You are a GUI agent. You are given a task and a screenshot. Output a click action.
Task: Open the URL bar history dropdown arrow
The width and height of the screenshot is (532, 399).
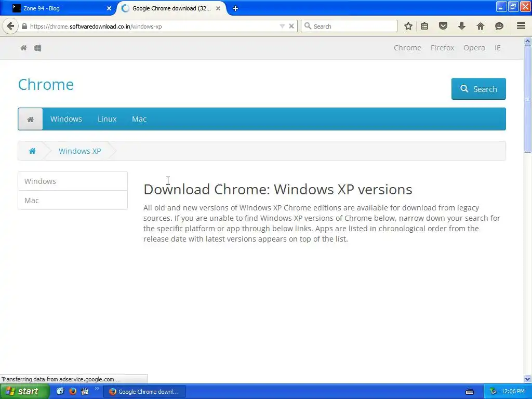tap(282, 26)
